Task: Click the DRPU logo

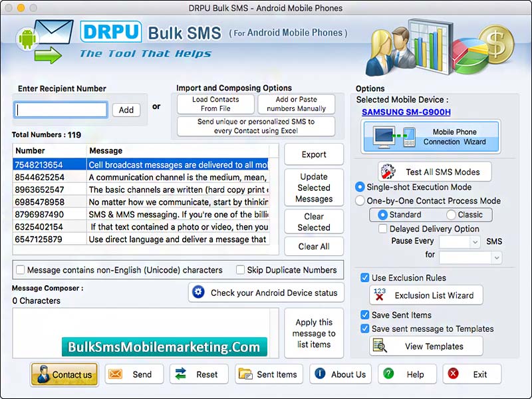Action: point(111,32)
